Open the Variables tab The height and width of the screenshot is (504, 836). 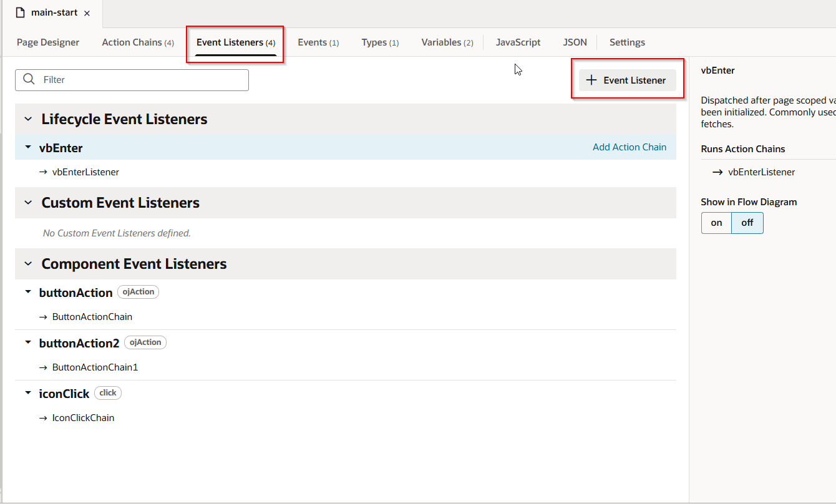(447, 42)
